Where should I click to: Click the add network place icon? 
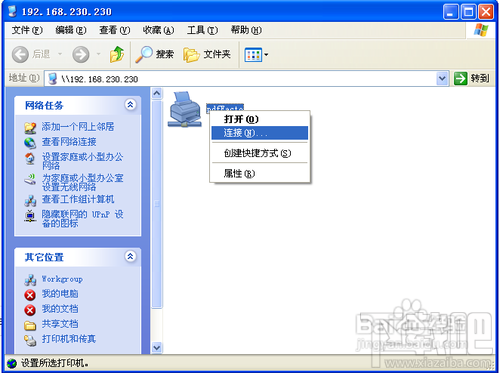coord(30,128)
